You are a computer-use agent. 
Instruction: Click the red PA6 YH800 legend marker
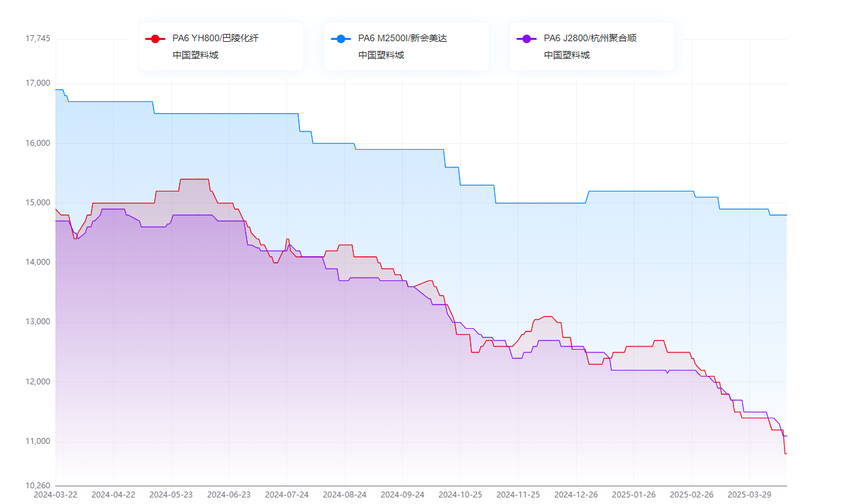point(155,39)
